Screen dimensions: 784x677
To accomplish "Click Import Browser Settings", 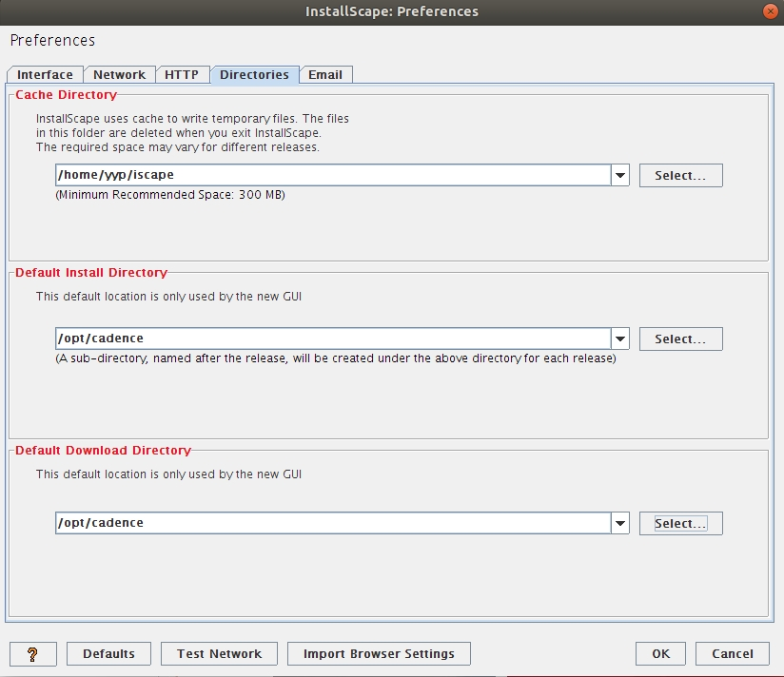I will [x=379, y=653].
